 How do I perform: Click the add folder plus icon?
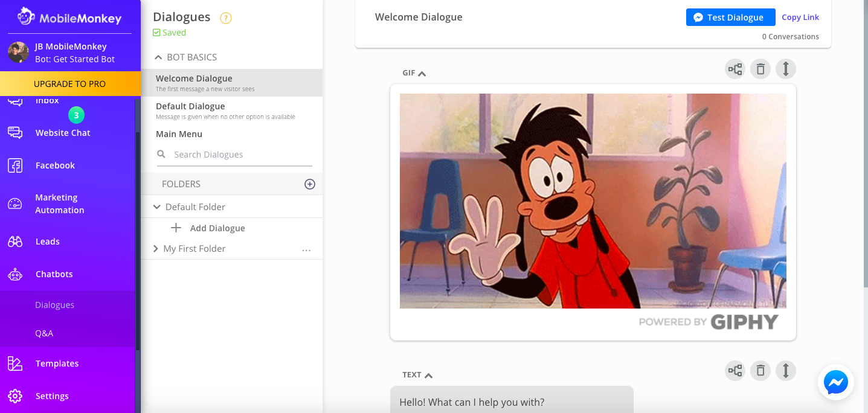click(x=310, y=184)
